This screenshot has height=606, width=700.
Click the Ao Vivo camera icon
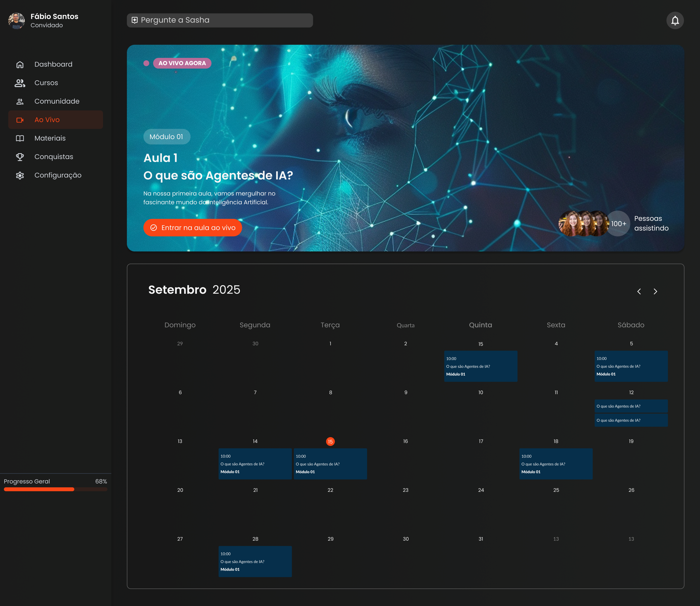pos(20,120)
